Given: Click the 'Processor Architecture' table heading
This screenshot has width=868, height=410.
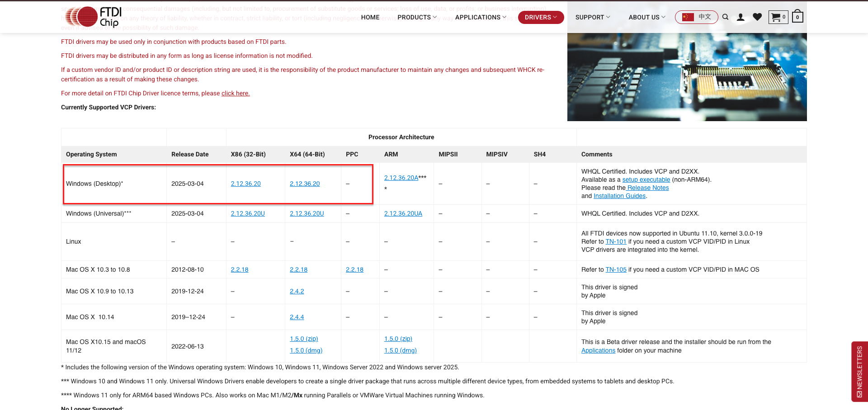Looking at the screenshot, I should tap(401, 137).
